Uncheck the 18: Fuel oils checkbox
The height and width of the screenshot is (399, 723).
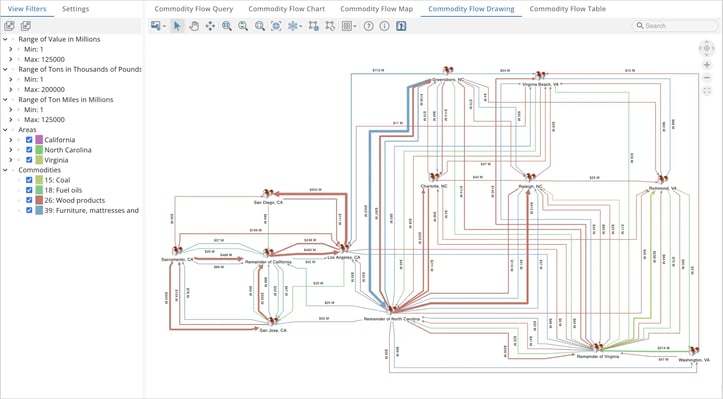(x=29, y=190)
